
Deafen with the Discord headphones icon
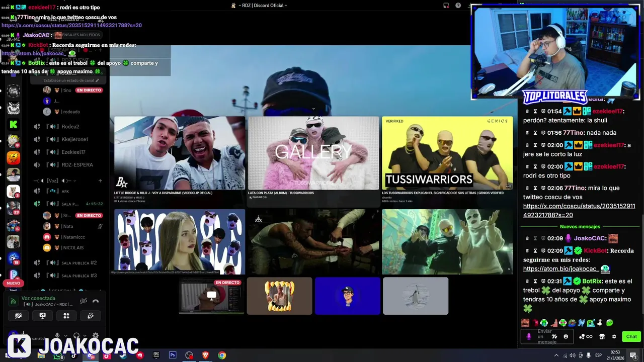coord(76,336)
